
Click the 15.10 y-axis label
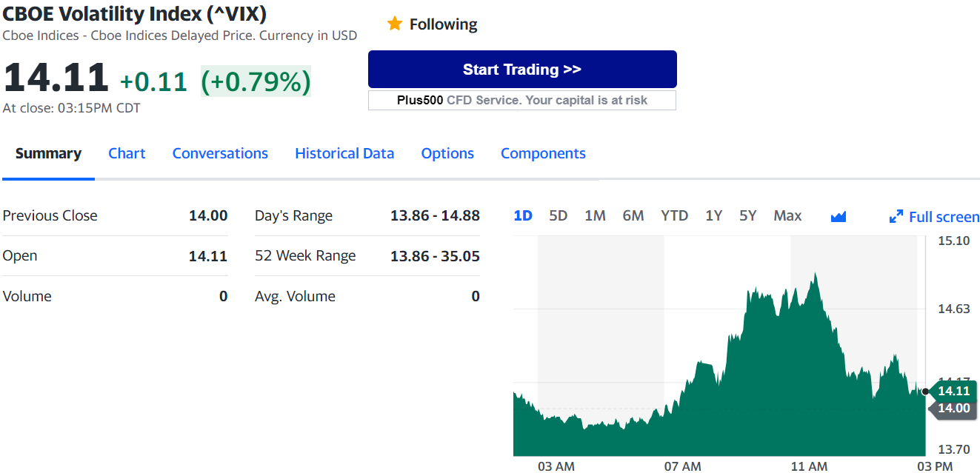(953, 241)
